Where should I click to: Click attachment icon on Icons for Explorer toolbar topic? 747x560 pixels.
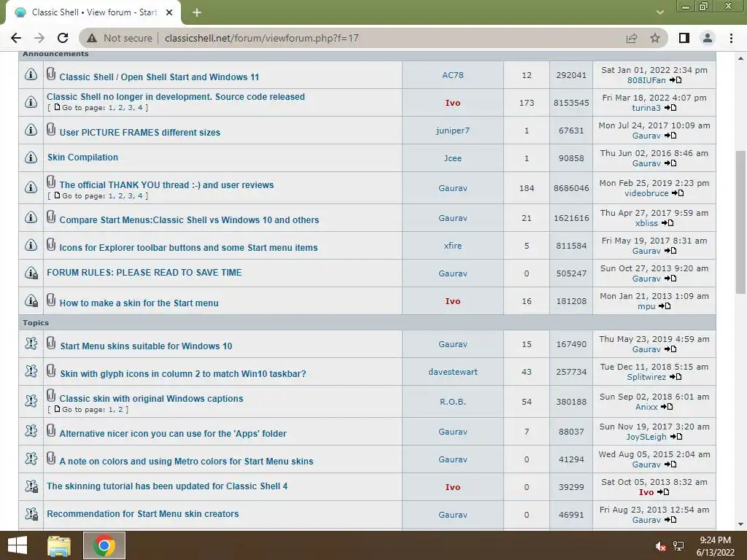[51, 244]
